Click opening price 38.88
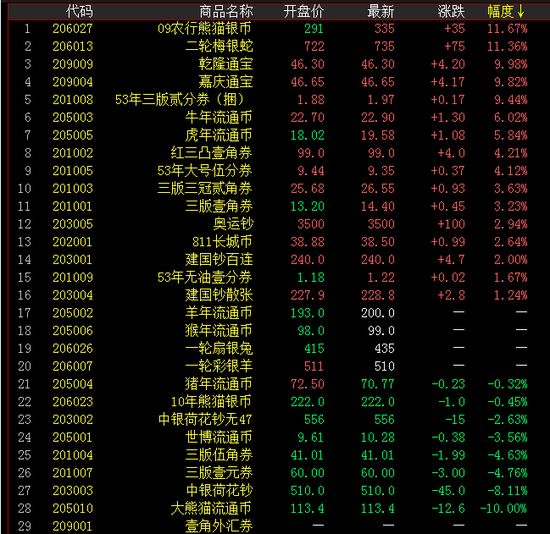The image size is (550, 534). [x=307, y=242]
